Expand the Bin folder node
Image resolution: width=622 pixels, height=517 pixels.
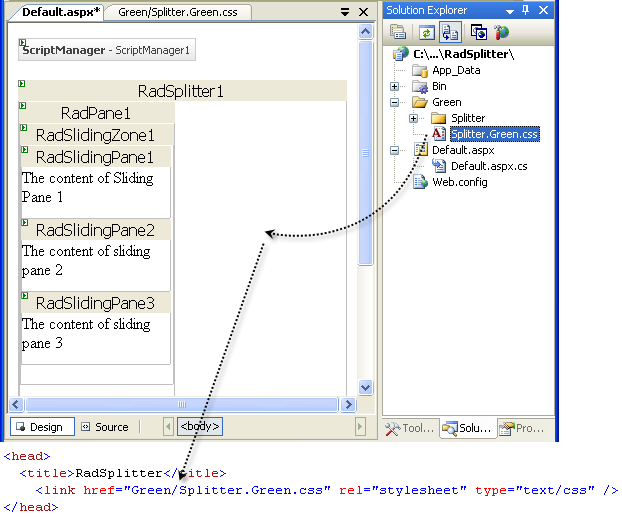[x=396, y=87]
